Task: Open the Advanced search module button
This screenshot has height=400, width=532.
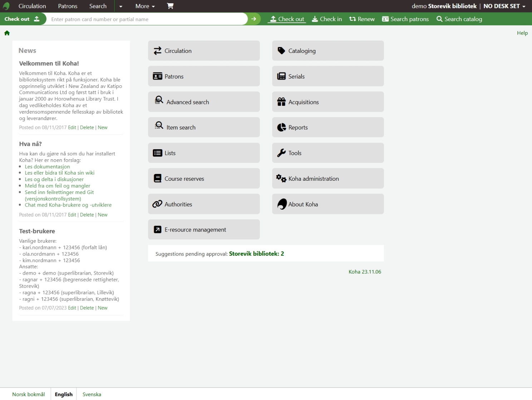Action: click(204, 102)
